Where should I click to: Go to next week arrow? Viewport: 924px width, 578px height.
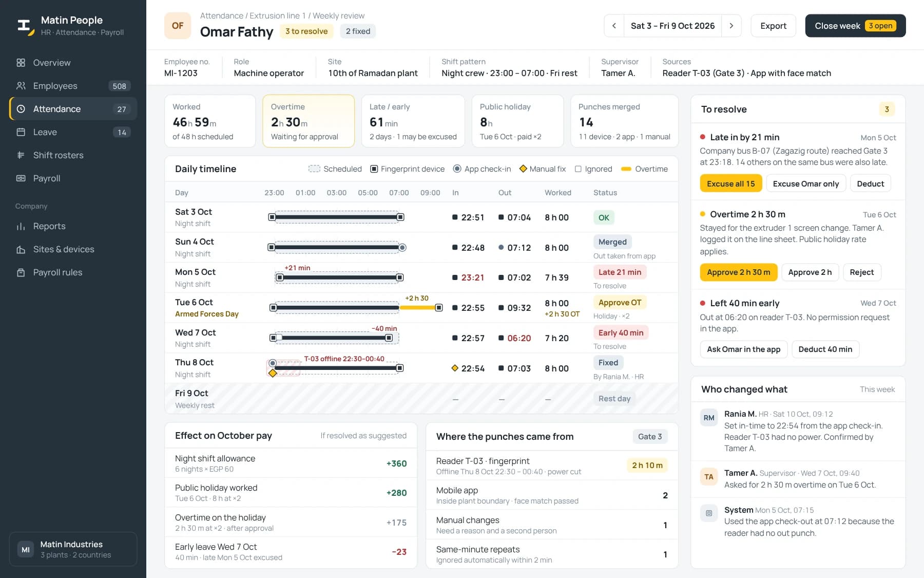pyautogui.click(x=731, y=26)
